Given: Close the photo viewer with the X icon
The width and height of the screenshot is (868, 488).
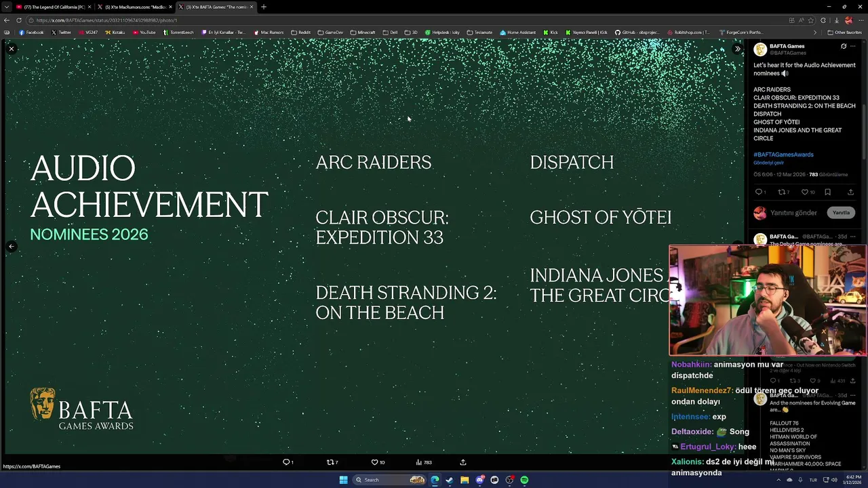Looking at the screenshot, I should click(x=12, y=49).
